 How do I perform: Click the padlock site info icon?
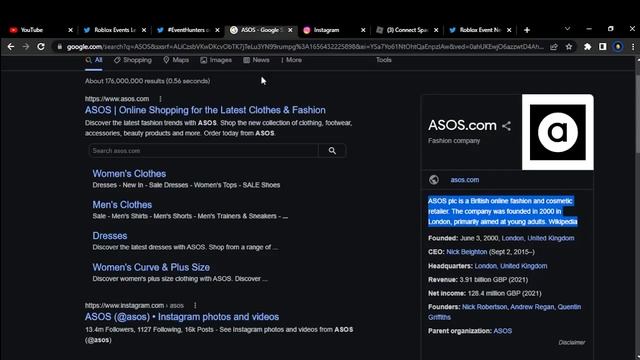click(60, 47)
